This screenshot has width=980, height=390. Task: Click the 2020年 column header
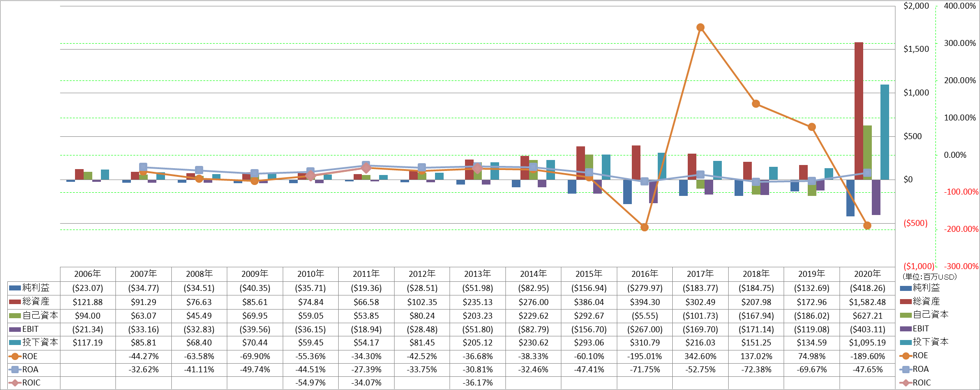(x=867, y=274)
